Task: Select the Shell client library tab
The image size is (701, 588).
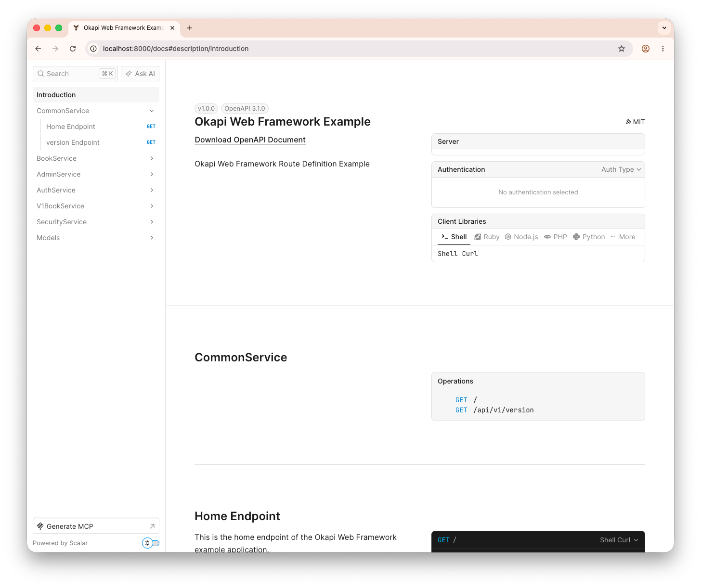Action: tap(454, 237)
